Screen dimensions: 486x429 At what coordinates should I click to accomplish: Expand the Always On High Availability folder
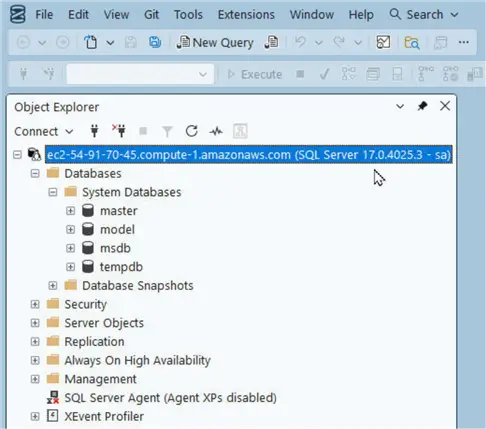(x=35, y=360)
